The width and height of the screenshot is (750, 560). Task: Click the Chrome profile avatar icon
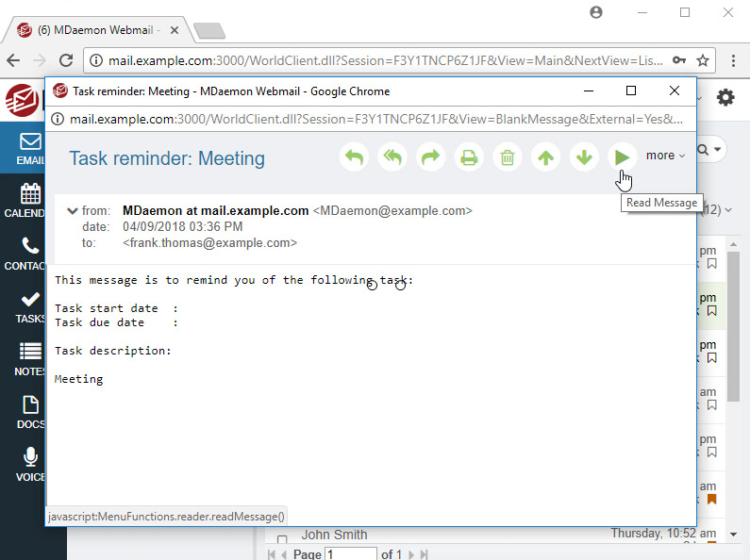[x=596, y=12]
